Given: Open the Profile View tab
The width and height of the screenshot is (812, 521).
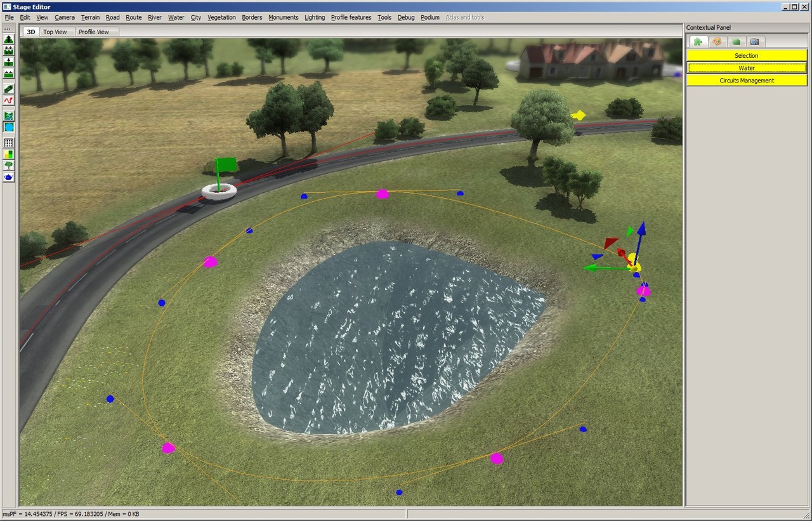Looking at the screenshot, I should (93, 32).
